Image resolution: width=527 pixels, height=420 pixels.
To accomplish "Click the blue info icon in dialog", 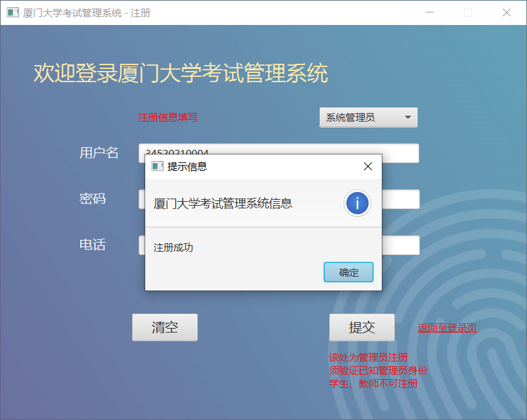I will tap(357, 203).
